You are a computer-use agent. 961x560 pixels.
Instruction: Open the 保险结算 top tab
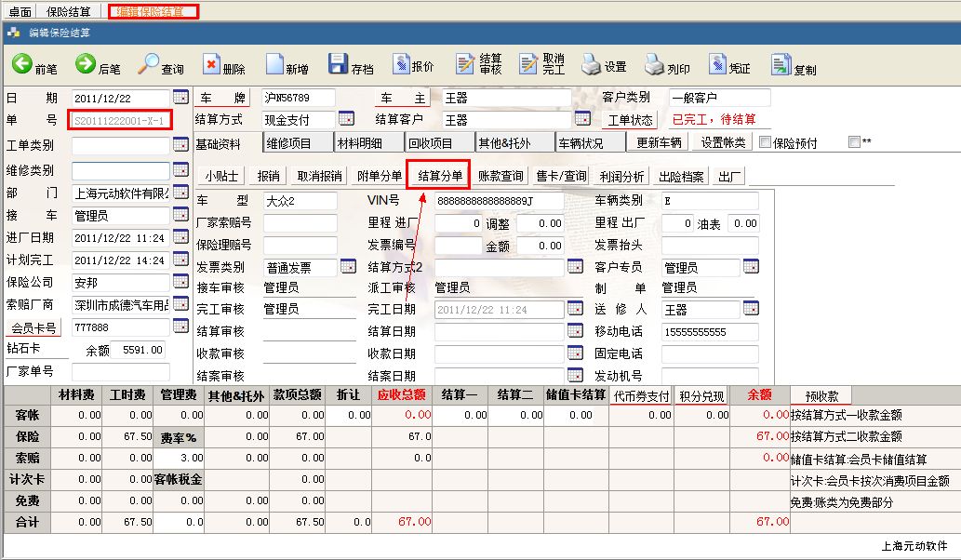(69, 12)
